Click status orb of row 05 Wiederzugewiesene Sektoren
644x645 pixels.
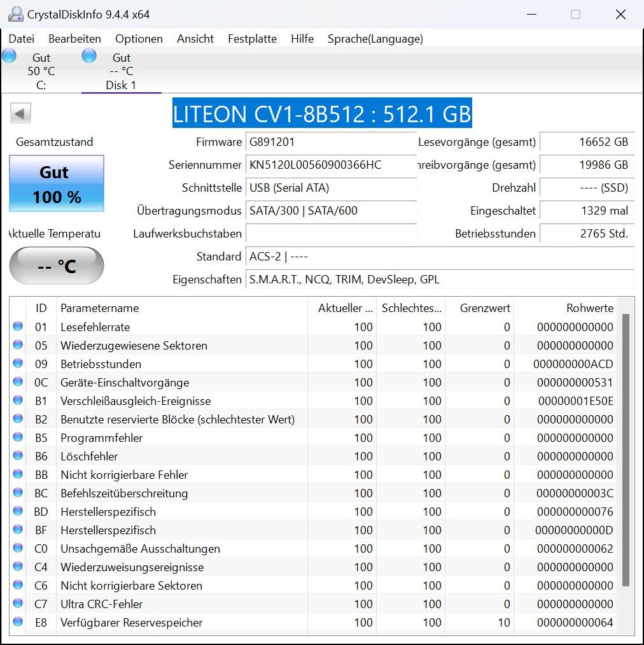pos(18,344)
